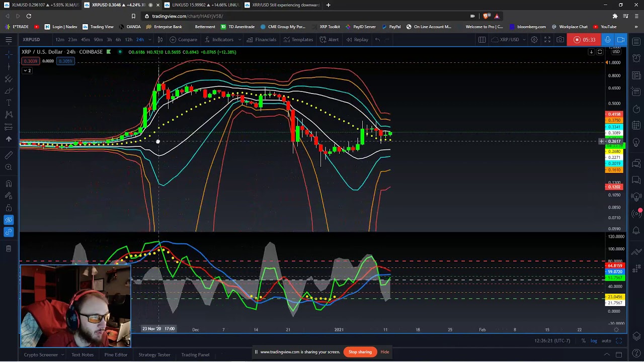Open the candlestick chart style selector

coord(160,40)
